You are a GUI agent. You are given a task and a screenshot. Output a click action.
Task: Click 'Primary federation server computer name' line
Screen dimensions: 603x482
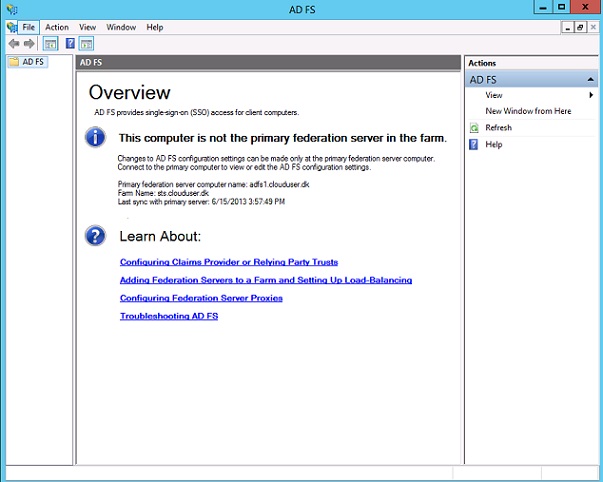213,184
